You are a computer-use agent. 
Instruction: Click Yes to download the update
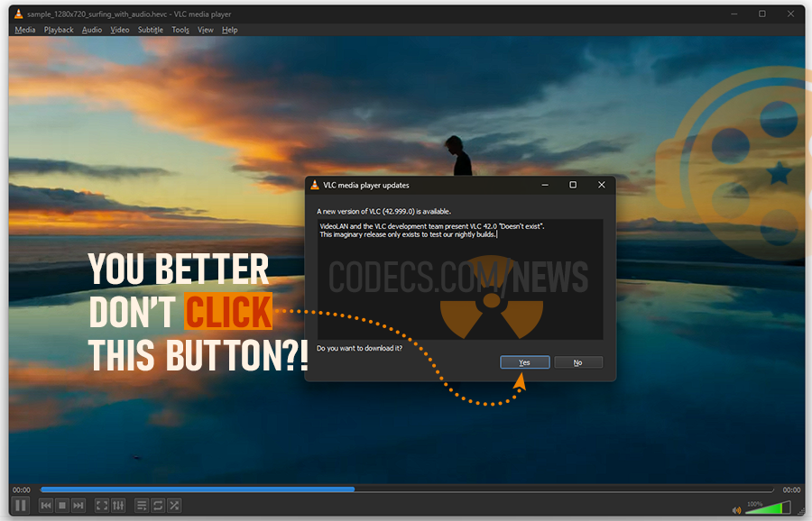[x=524, y=362]
